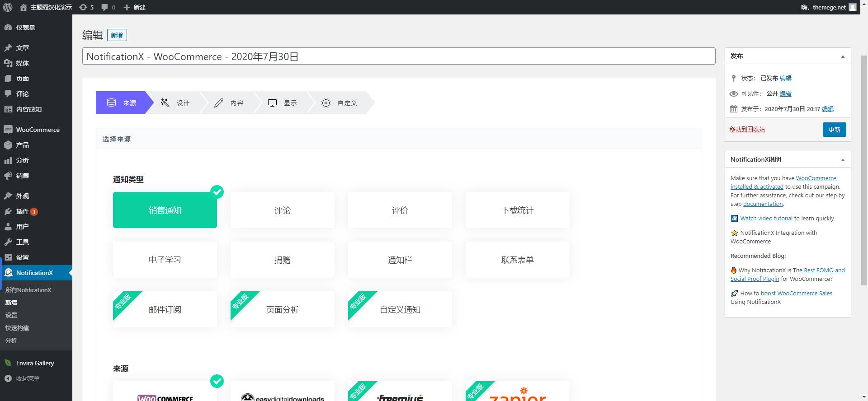Click the 更新 update button
Image resolution: width=868 pixels, height=401 pixels.
coord(834,130)
